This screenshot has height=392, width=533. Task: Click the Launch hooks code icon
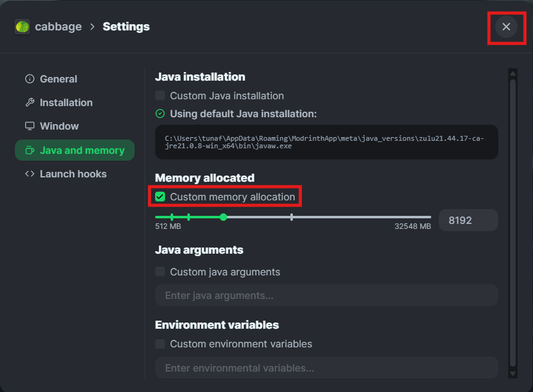[29, 174]
